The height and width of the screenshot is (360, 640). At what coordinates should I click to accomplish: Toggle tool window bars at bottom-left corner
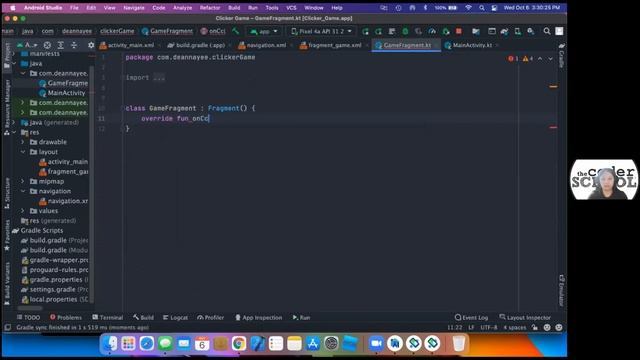(x=7, y=327)
